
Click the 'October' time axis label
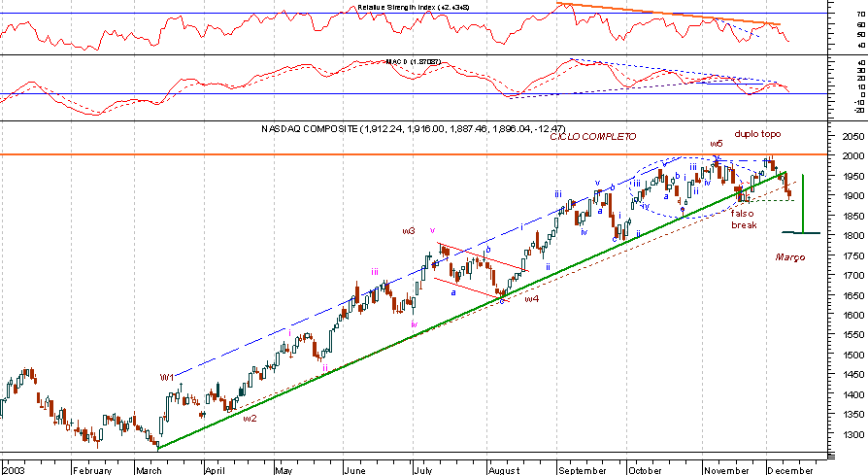[646, 470]
